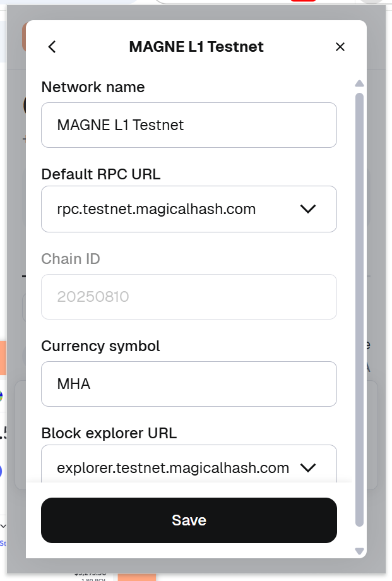Click the Currency symbol label
This screenshot has height=581, width=392.
click(x=100, y=346)
